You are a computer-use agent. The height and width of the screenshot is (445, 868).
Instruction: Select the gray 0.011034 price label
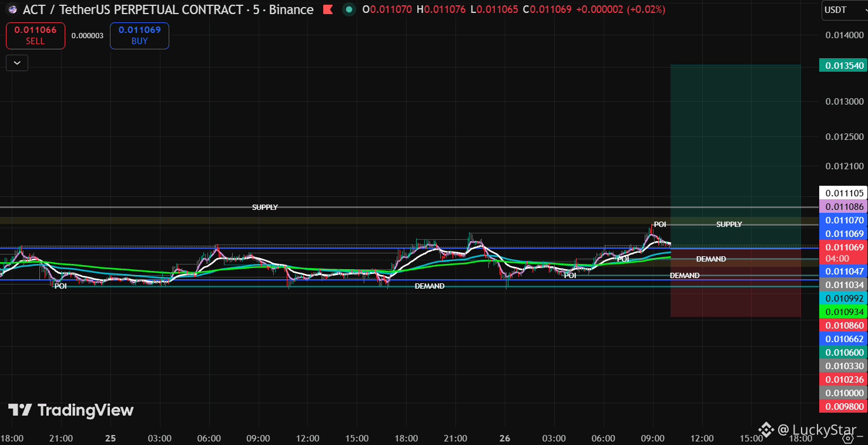[843, 285]
